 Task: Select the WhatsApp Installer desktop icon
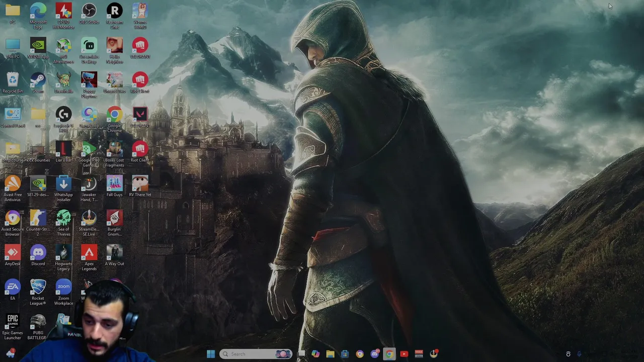point(63,189)
